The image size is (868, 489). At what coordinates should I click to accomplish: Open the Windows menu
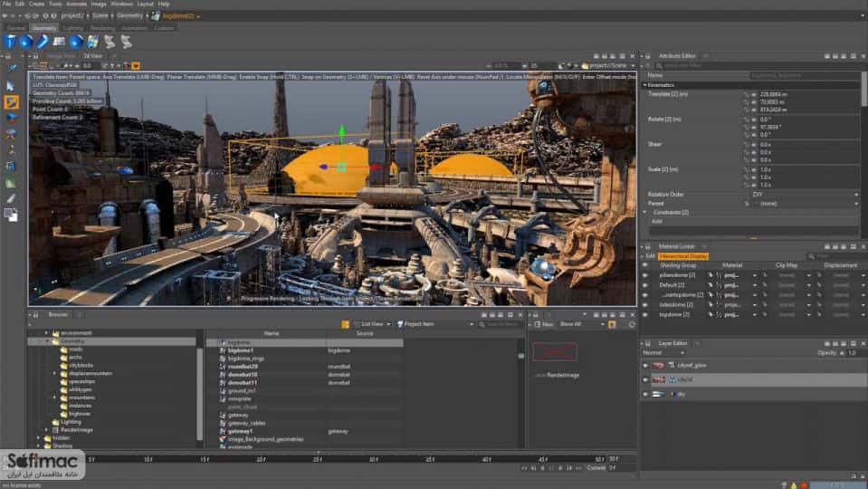point(122,4)
